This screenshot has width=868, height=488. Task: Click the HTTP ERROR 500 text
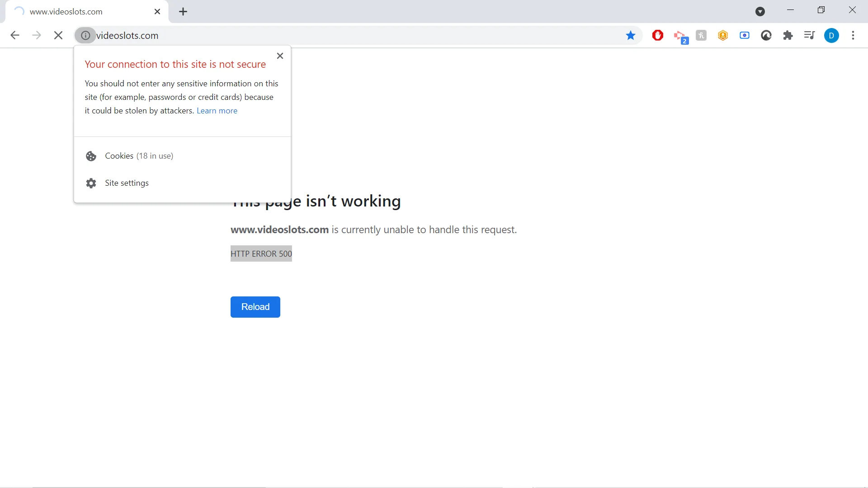pyautogui.click(x=261, y=254)
